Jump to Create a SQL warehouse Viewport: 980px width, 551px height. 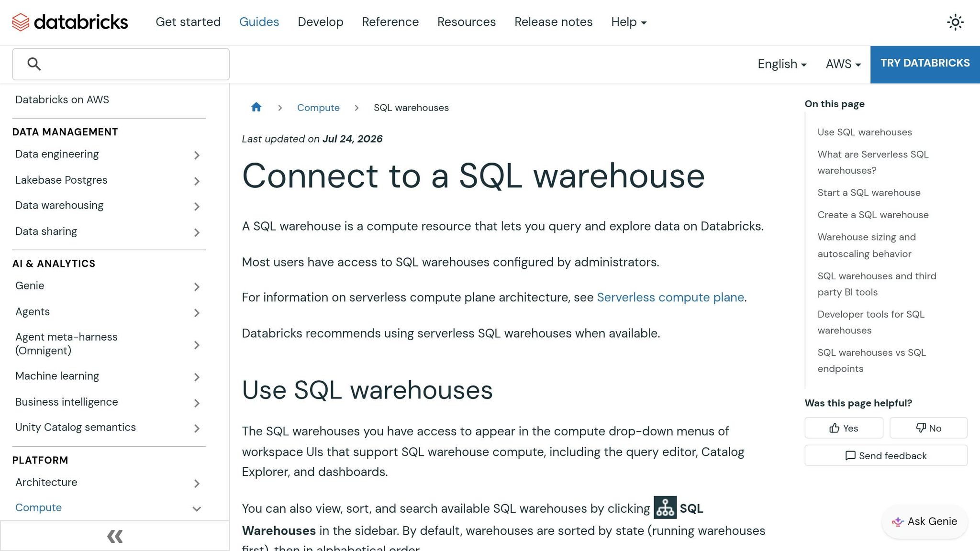coord(873,215)
